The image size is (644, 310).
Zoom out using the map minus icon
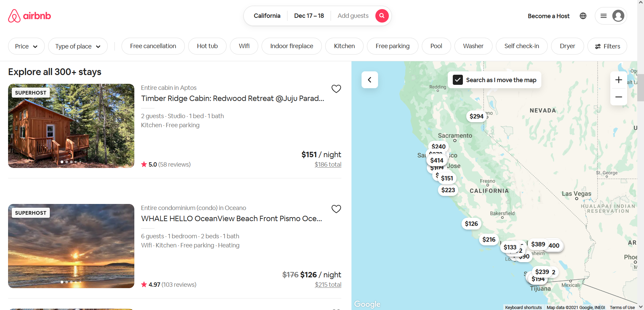[x=618, y=97]
